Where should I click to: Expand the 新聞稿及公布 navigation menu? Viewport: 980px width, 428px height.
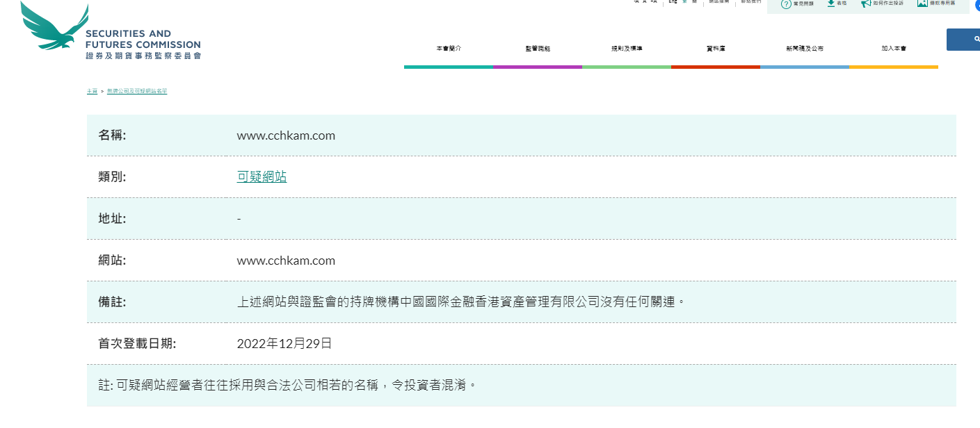(805, 49)
